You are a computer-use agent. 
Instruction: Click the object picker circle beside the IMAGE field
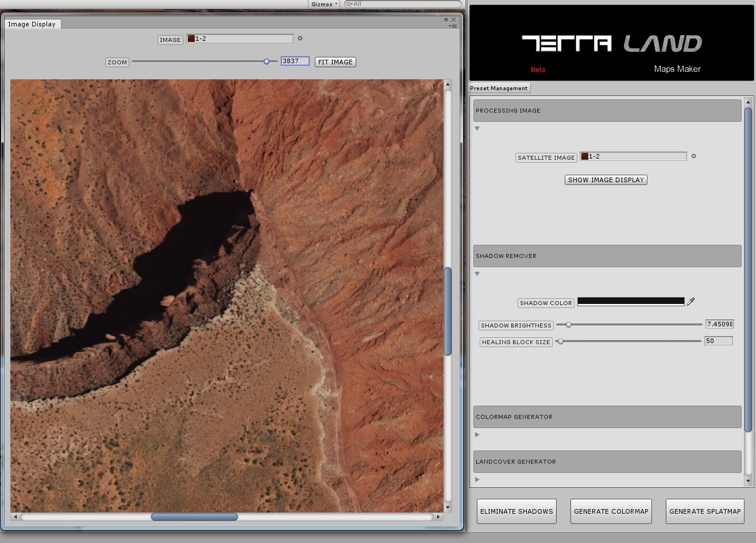299,38
